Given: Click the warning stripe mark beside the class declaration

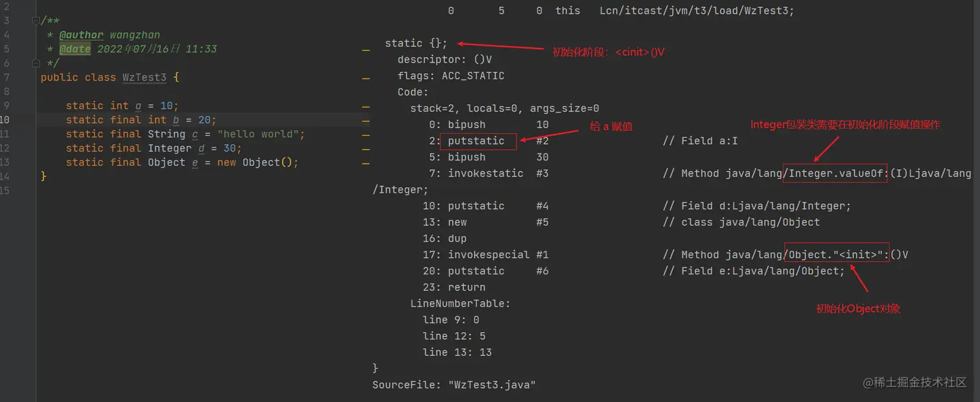Looking at the screenshot, I should tap(366, 78).
